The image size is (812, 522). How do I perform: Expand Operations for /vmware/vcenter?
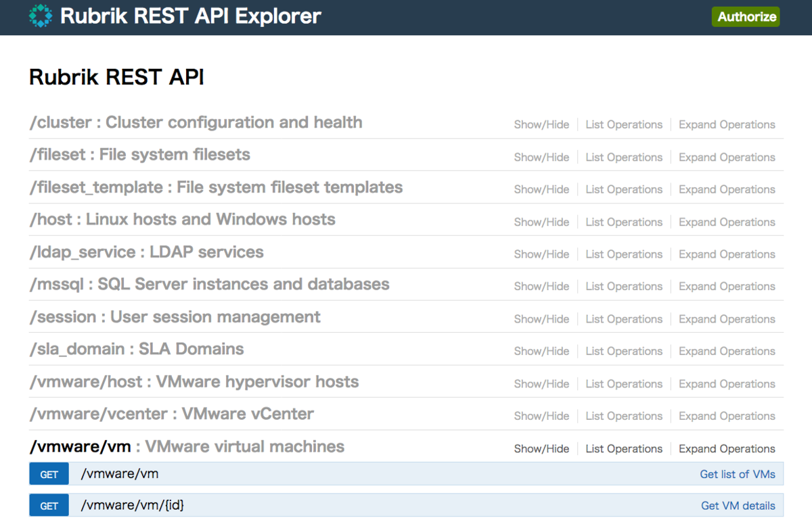point(727,416)
